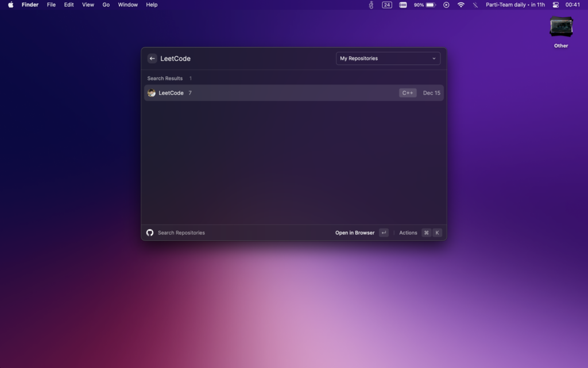
Task: Open the Window menu
Action: [x=128, y=5]
